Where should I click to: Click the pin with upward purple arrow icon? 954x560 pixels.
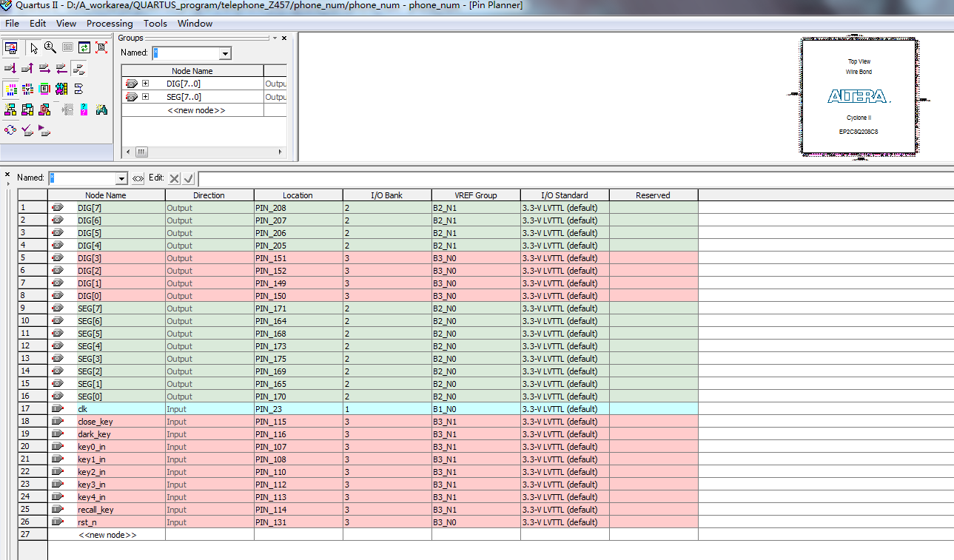point(27,69)
